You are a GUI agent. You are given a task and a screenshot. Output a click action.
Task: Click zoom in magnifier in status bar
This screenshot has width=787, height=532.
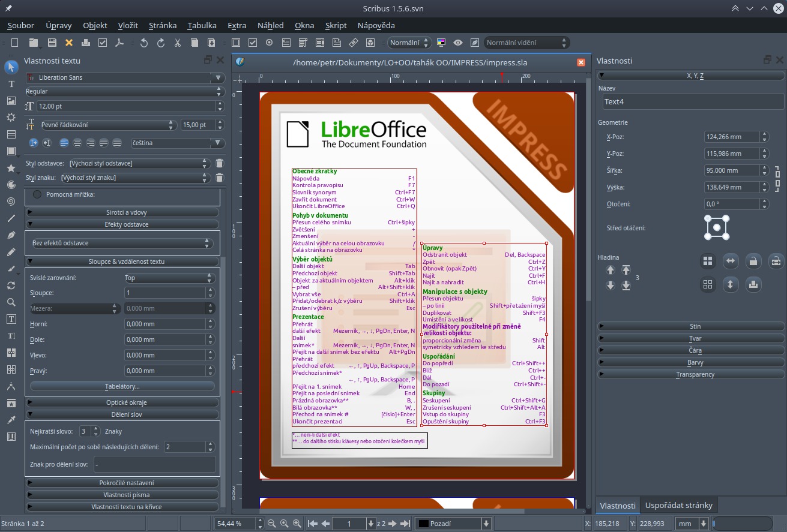pos(297,524)
